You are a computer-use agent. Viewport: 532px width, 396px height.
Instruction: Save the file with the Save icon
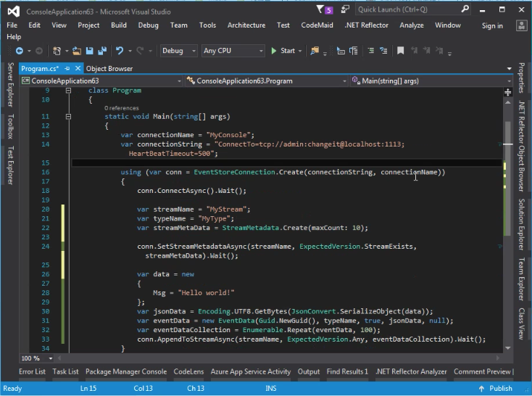[x=90, y=51]
